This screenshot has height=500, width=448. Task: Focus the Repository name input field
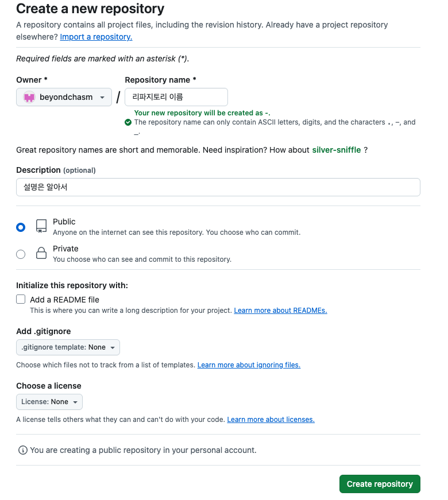[176, 97]
